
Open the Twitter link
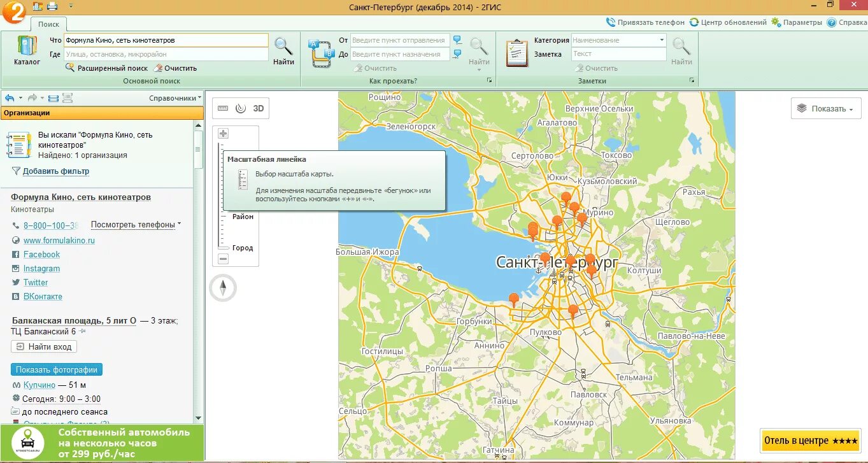pos(36,283)
